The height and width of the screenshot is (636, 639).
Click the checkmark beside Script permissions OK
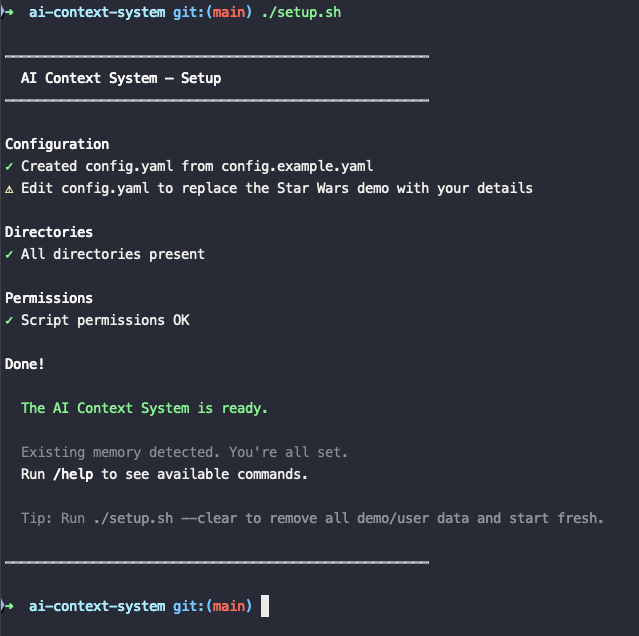(9, 320)
